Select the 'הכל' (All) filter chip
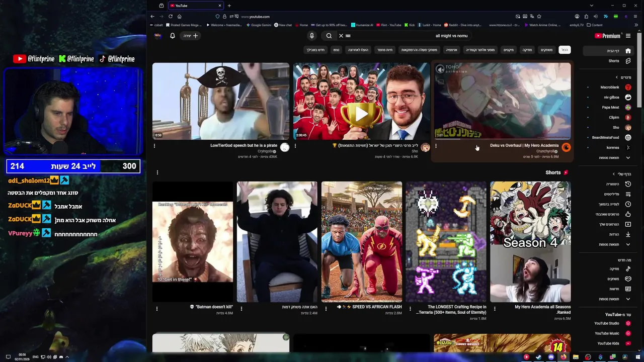 pos(565,50)
